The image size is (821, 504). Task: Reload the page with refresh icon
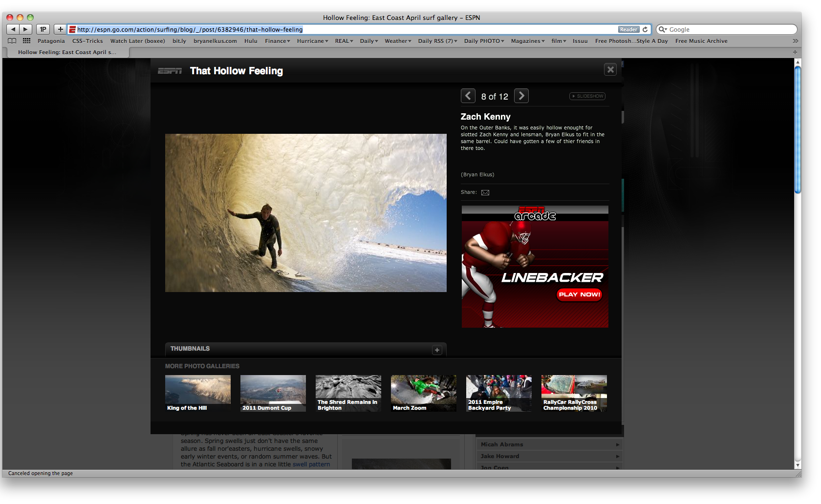pos(645,29)
